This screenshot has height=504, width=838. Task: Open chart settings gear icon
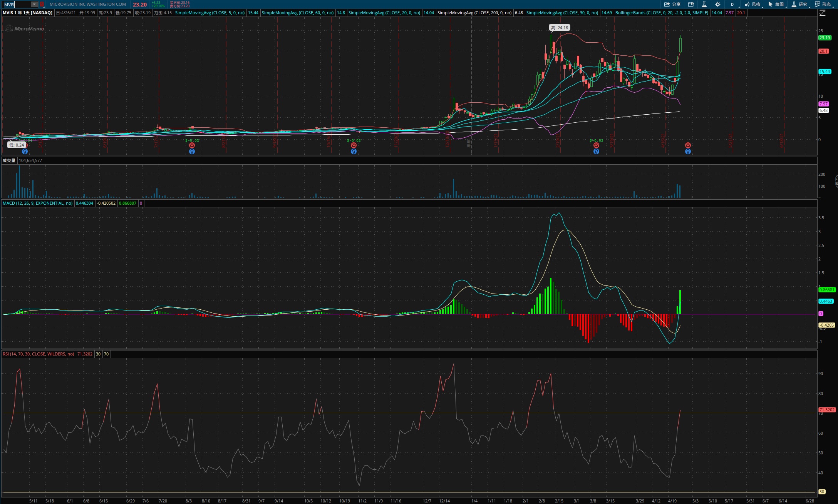pyautogui.click(x=717, y=4)
